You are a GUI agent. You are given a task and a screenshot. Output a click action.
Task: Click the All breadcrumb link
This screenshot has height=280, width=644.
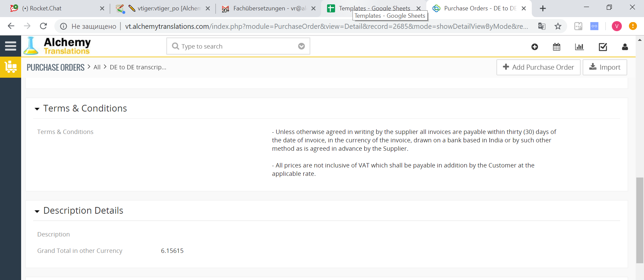(97, 67)
